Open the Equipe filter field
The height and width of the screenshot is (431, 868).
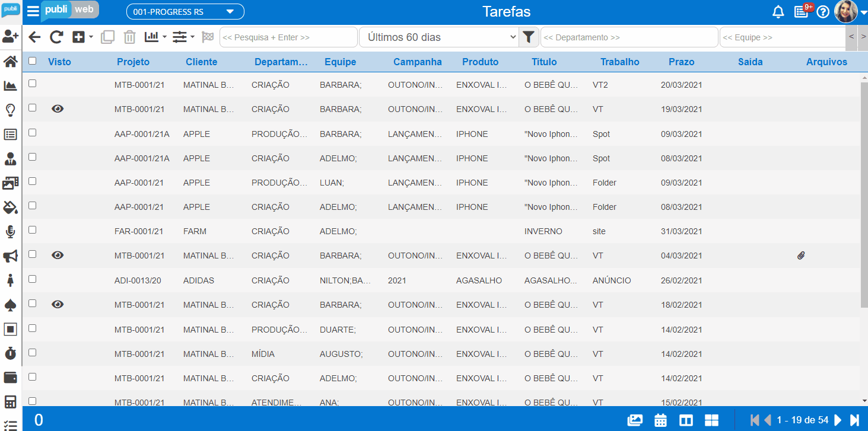pos(783,37)
